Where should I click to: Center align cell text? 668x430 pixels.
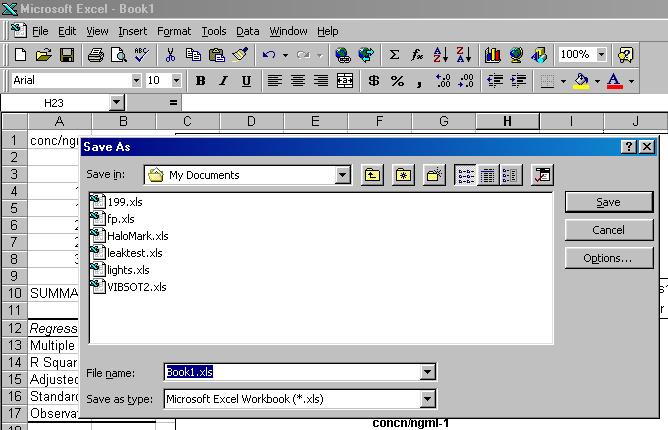[x=298, y=81]
